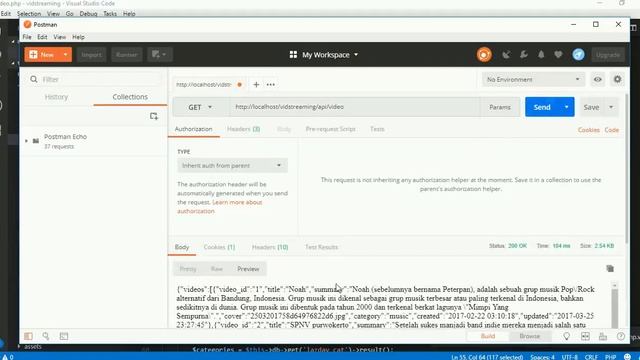Open VS Code Debug menu
The image size is (640, 360).
(88, 13)
